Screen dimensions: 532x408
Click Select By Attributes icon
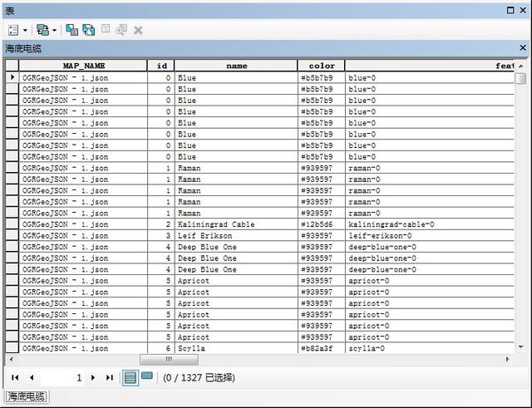coord(71,29)
